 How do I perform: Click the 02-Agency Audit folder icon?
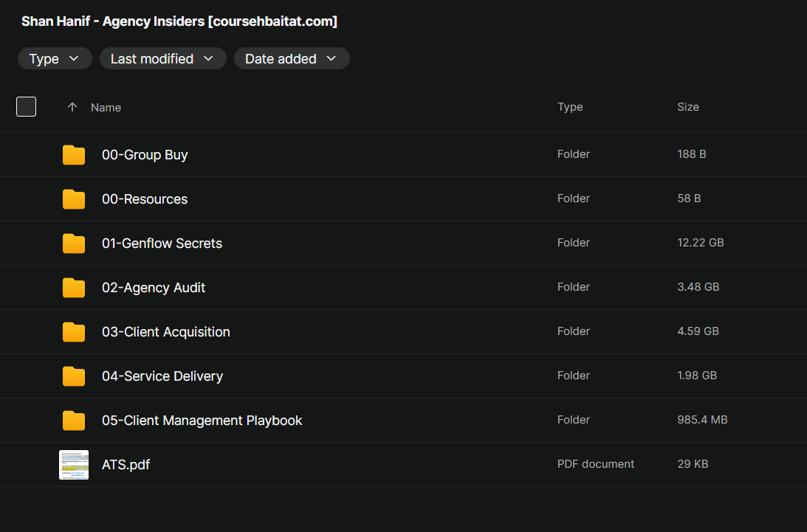74,288
